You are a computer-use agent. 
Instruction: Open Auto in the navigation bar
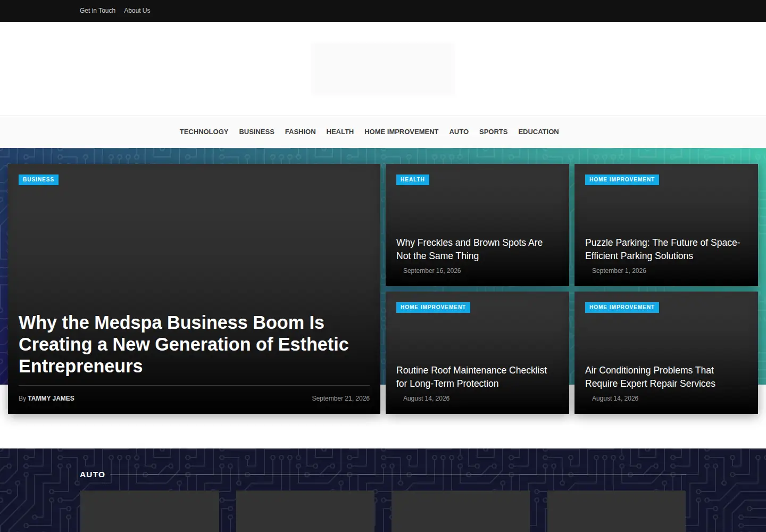point(459,132)
